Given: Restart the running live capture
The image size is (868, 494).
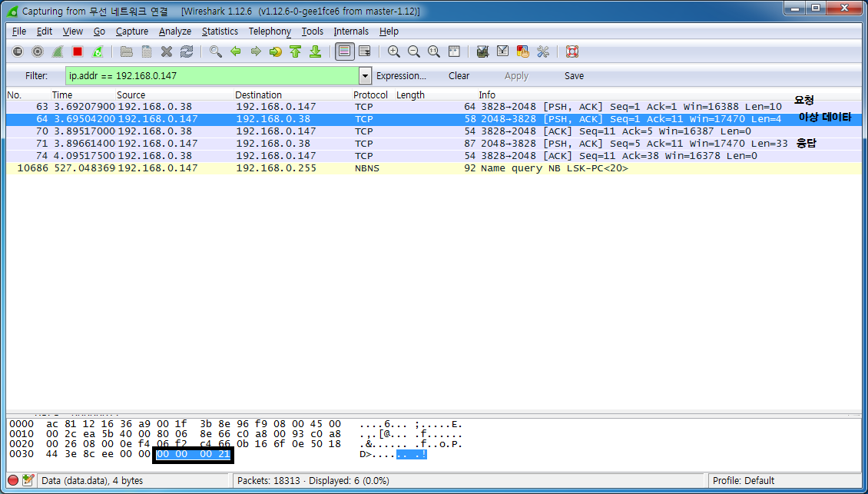Looking at the screenshot, I should 98,51.
